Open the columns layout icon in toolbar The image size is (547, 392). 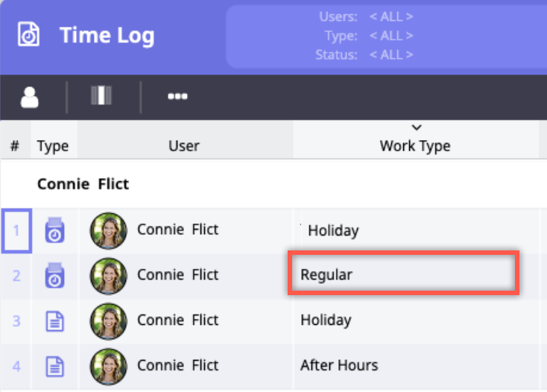coord(102,96)
